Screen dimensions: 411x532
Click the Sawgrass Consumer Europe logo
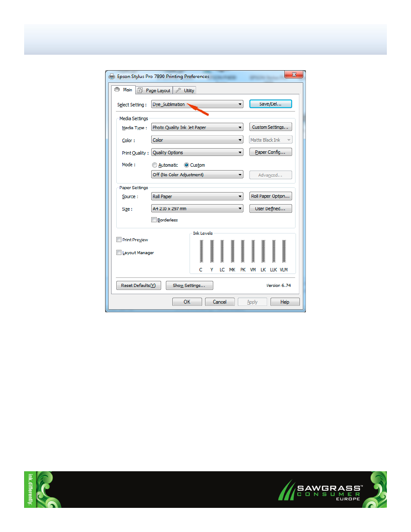coord(320,491)
